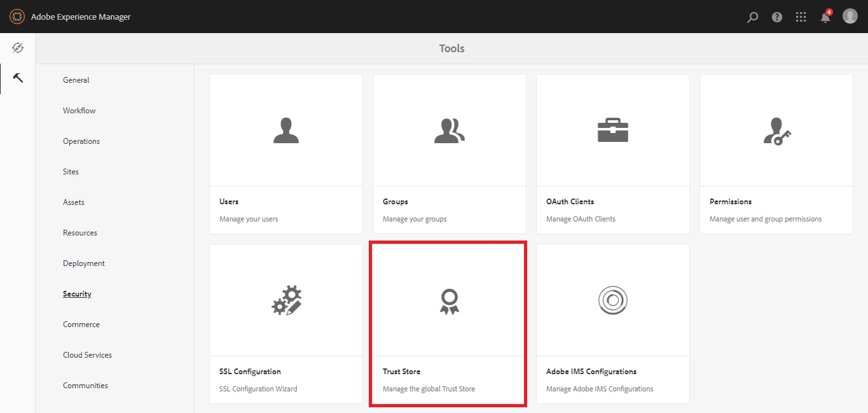Open the search magnifier in header
The image size is (868, 413).
coord(753,17)
